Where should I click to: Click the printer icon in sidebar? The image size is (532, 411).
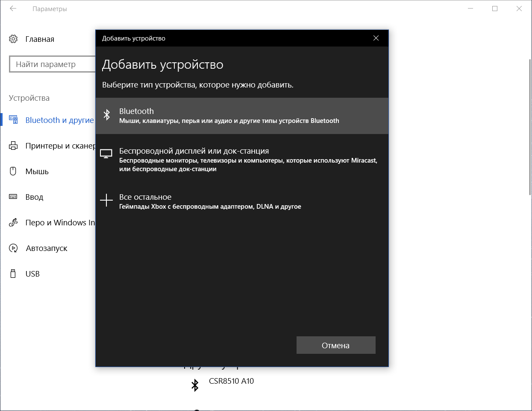point(13,146)
